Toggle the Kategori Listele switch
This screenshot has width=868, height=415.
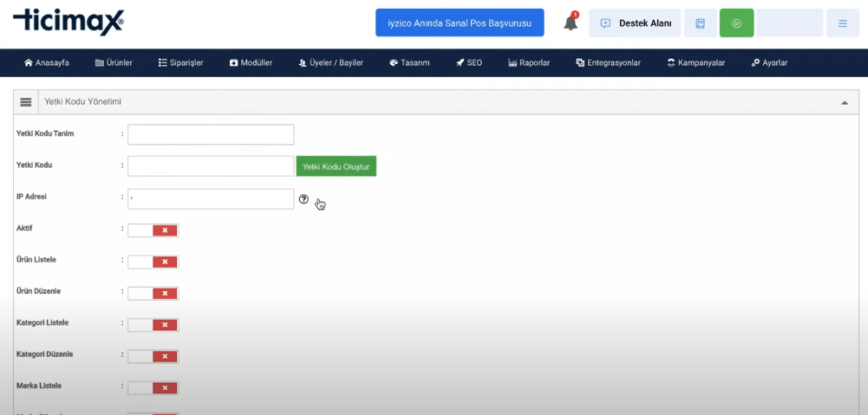153,325
